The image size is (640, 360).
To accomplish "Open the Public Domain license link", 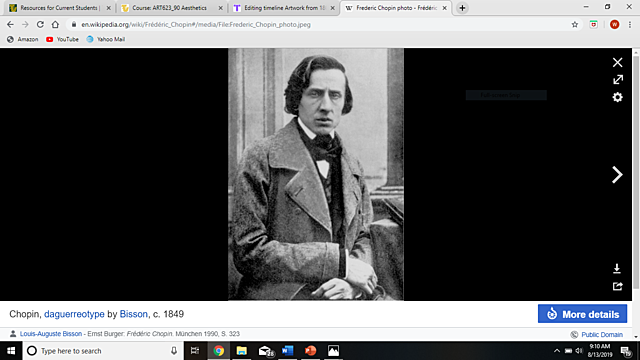I will click(x=602, y=334).
